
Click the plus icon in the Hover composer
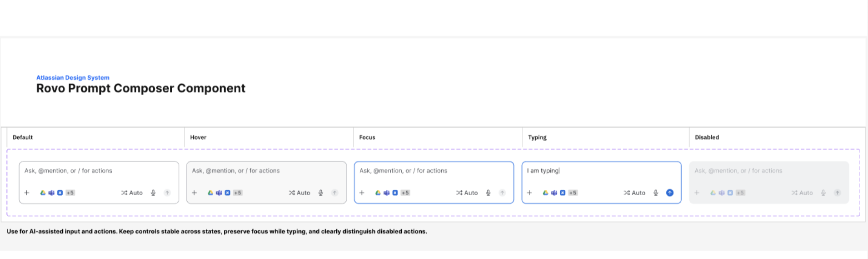click(195, 193)
